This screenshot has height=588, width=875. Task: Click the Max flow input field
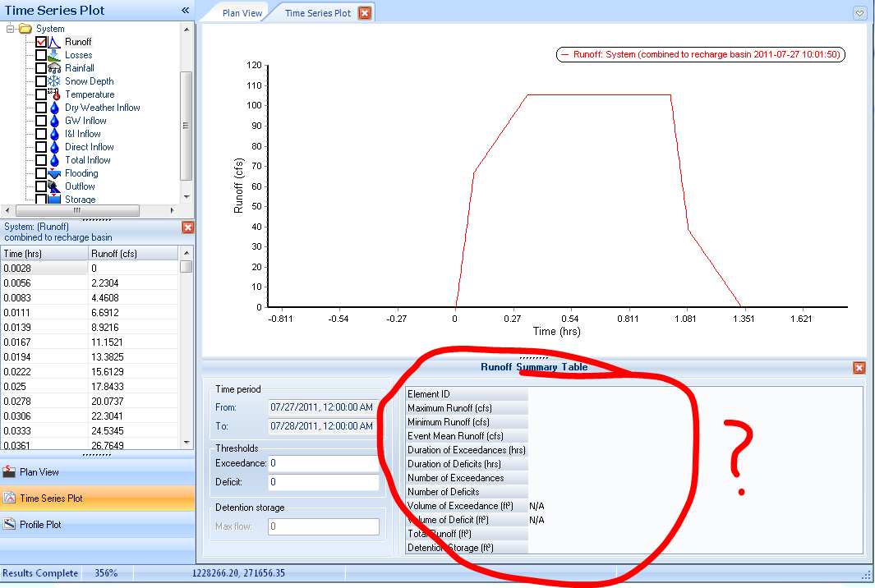pyautogui.click(x=324, y=526)
